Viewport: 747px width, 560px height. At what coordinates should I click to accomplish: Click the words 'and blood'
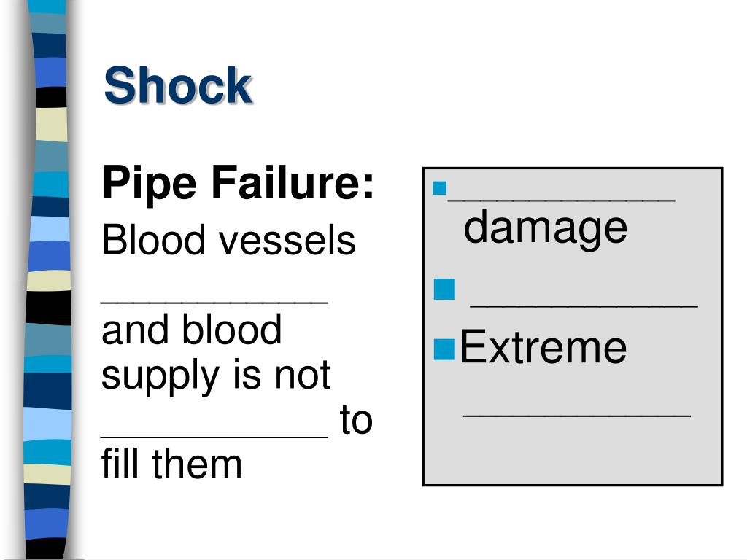[192, 330]
